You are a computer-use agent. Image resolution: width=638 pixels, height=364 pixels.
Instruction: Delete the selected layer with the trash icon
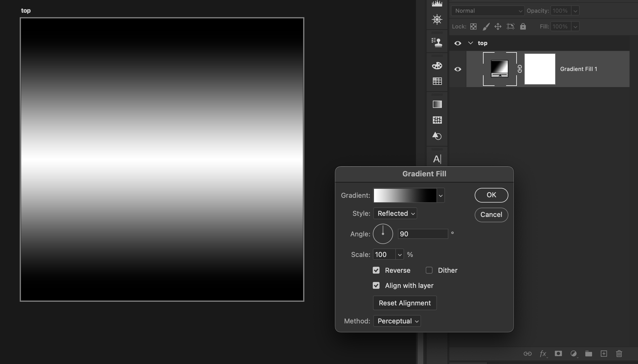click(x=619, y=354)
